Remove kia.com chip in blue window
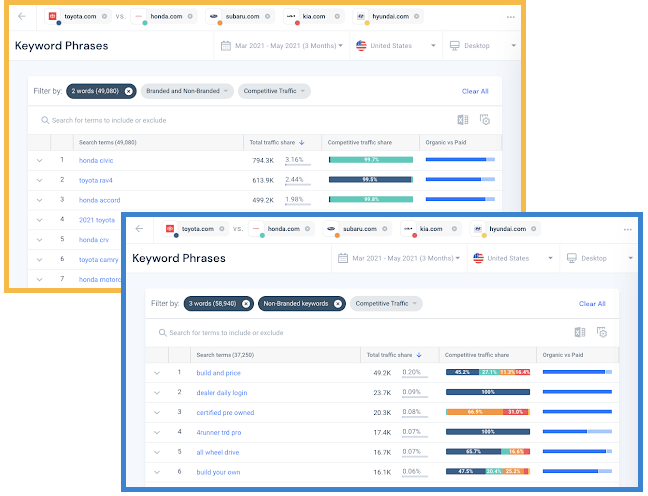648x496 pixels. coord(454,229)
